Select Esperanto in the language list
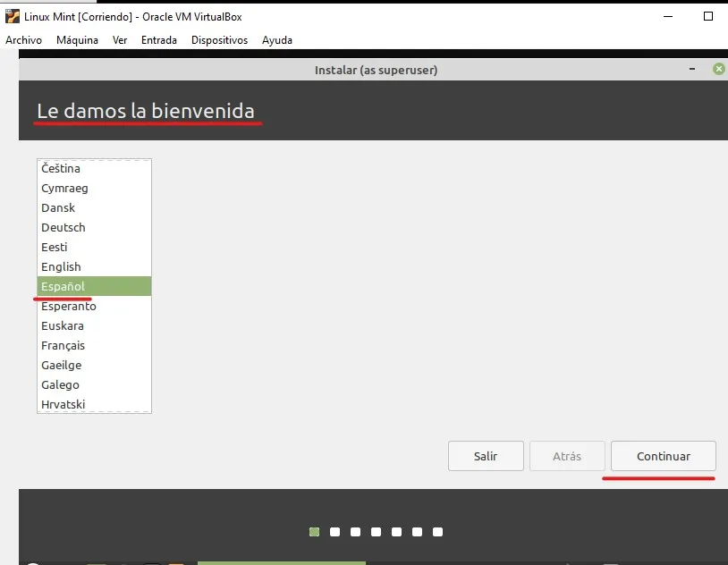The width and height of the screenshot is (728, 565). 69,306
